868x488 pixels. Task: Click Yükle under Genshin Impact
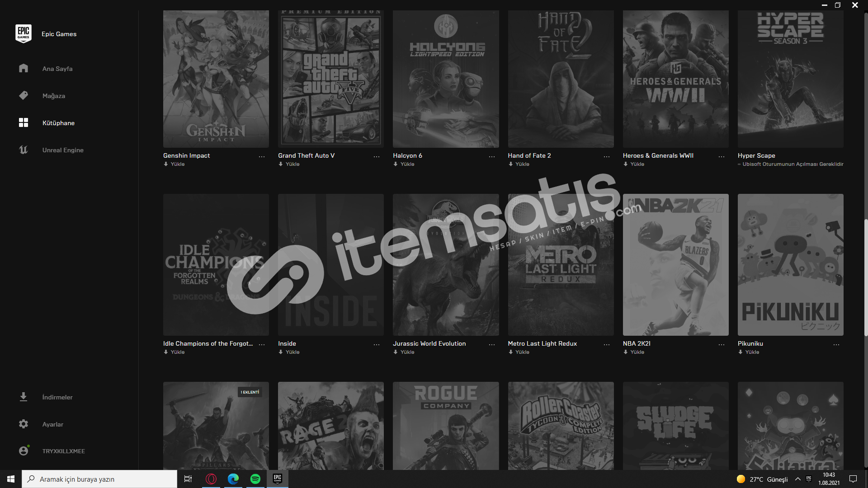pos(178,164)
